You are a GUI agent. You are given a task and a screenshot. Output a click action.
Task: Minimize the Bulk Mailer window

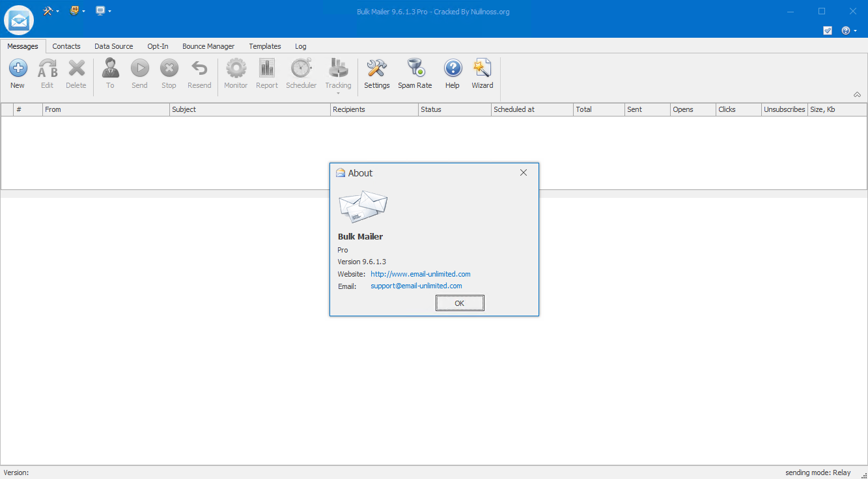click(x=791, y=11)
